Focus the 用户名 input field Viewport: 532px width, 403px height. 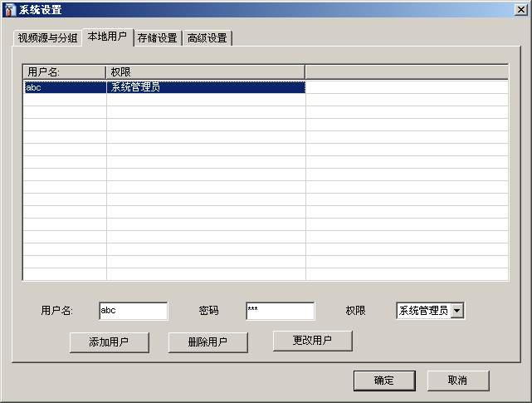134,311
